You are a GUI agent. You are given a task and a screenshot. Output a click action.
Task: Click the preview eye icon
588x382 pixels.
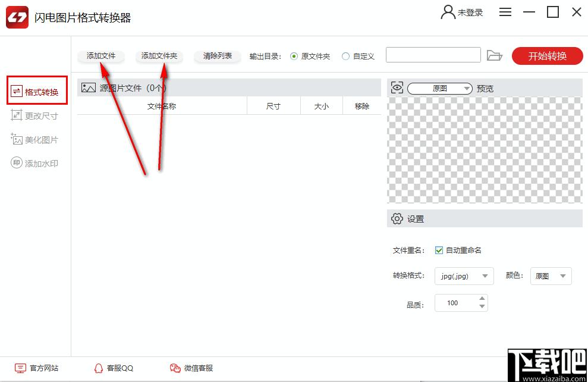click(397, 87)
